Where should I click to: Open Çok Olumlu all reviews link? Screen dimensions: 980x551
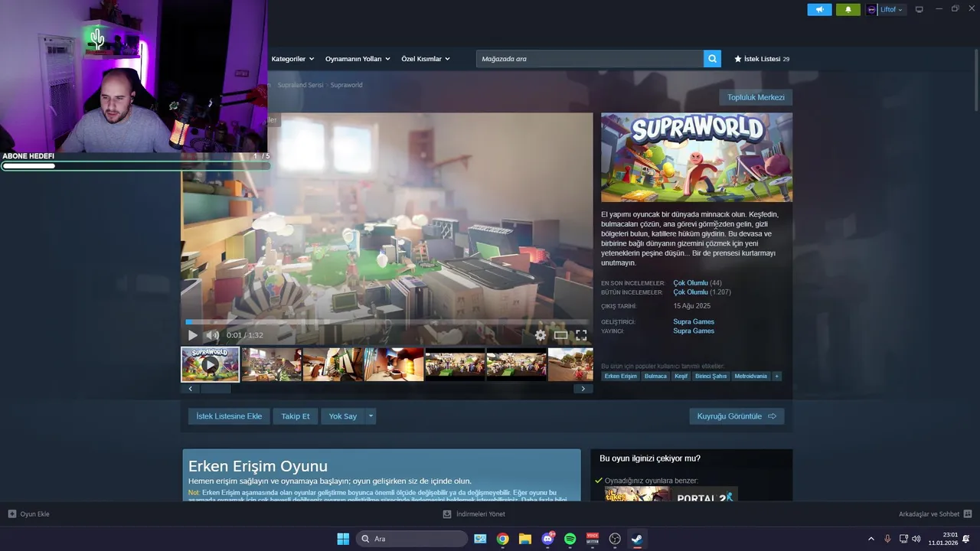691,292
